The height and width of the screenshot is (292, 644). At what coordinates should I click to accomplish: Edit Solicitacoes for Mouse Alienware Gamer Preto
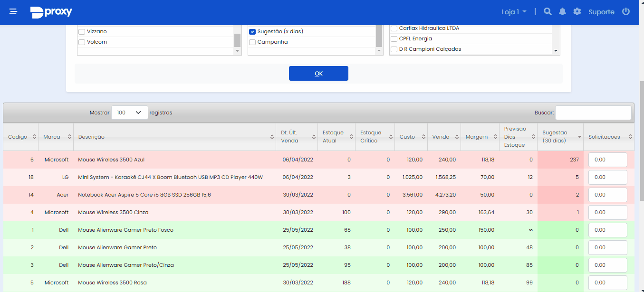607,247
